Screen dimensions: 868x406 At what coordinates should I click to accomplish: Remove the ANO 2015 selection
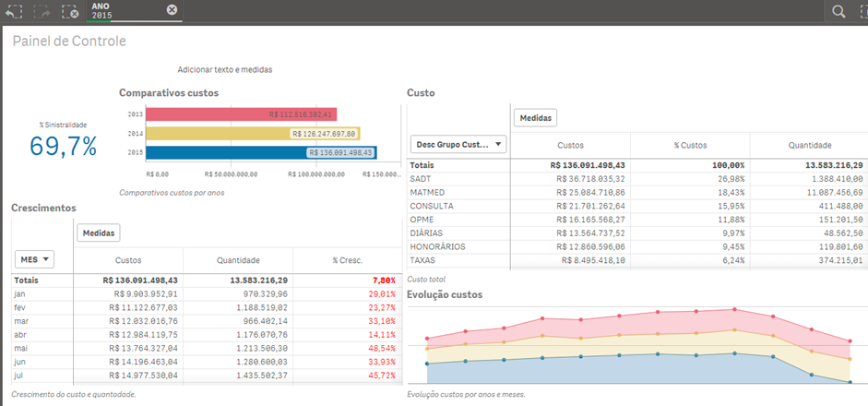[172, 10]
